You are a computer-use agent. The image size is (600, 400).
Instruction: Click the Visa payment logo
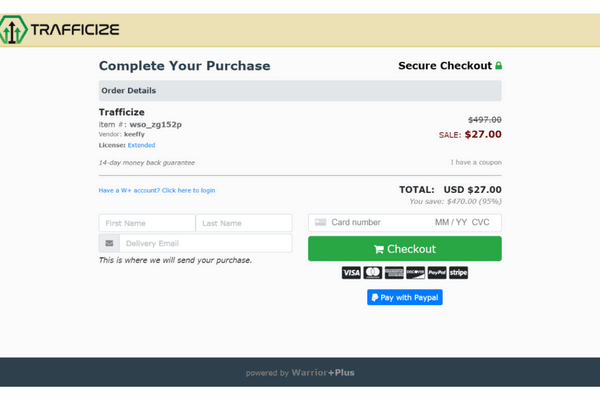click(351, 273)
